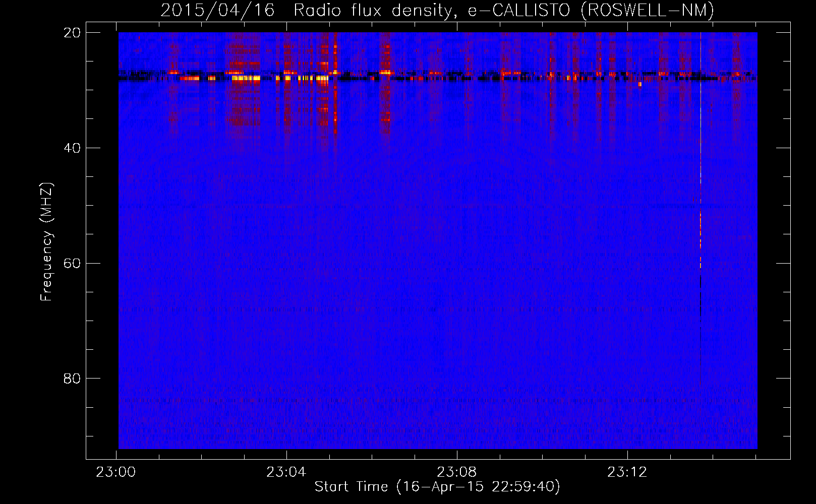The height and width of the screenshot is (504, 816).
Task: Click the frequency tick label '80'
Action: (73, 379)
